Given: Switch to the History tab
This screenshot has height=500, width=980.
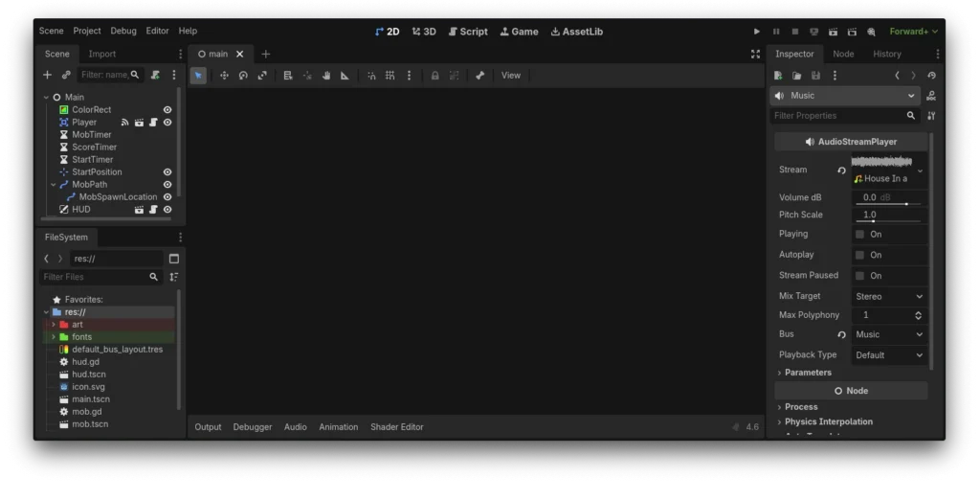Looking at the screenshot, I should point(886,55).
